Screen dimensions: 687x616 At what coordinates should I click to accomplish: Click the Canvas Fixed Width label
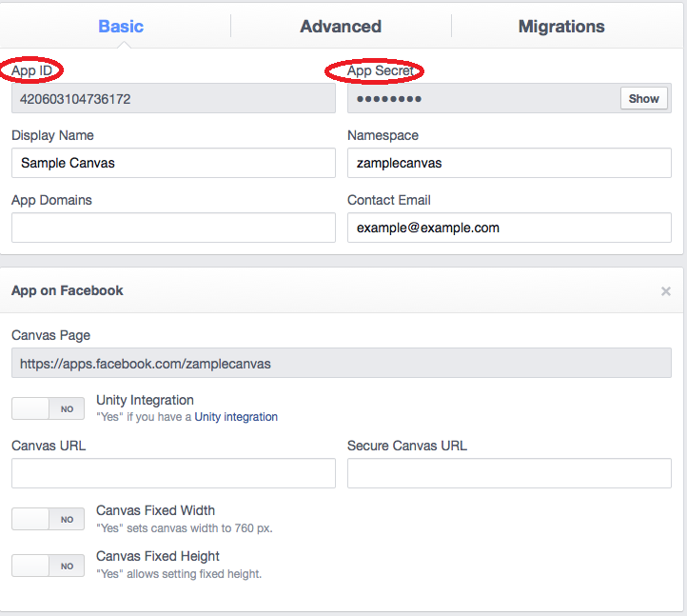(155, 510)
